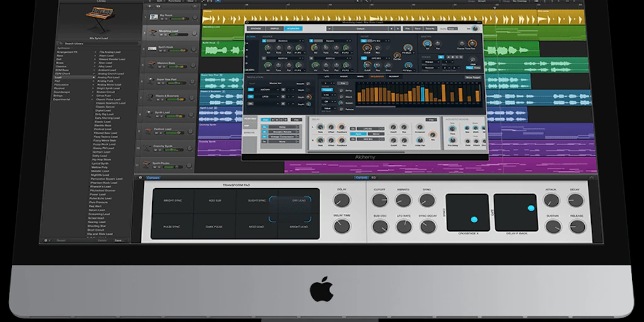Mute the Super Saw Pad track
Image resolution: width=644 pixels, height=322 pixels.
point(159,84)
